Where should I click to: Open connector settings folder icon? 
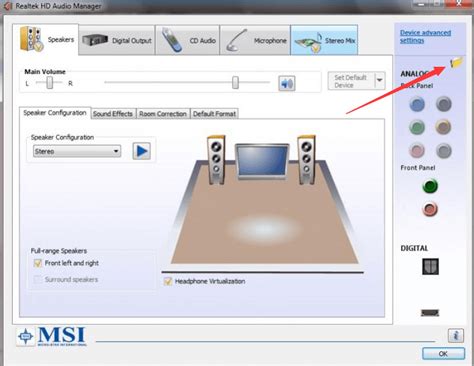click(x=456, y=62)
